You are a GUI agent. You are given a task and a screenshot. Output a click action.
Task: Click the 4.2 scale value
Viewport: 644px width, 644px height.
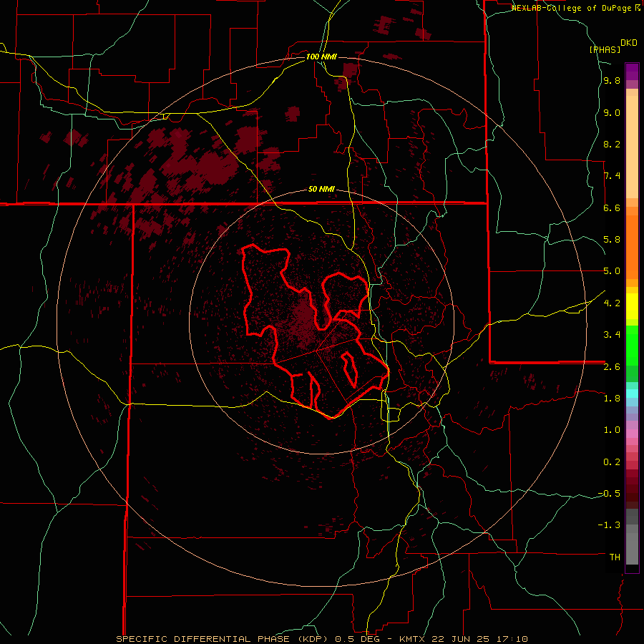coord(612,303)
